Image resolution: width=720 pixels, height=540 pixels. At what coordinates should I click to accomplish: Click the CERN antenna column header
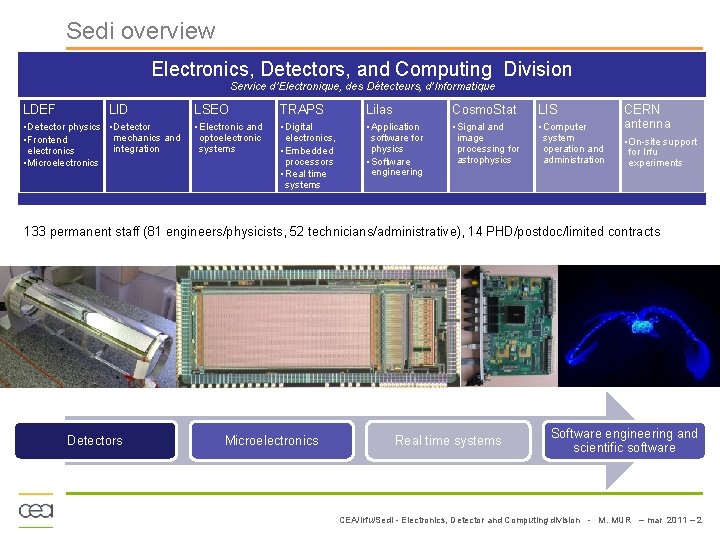(x=647, y=116)
